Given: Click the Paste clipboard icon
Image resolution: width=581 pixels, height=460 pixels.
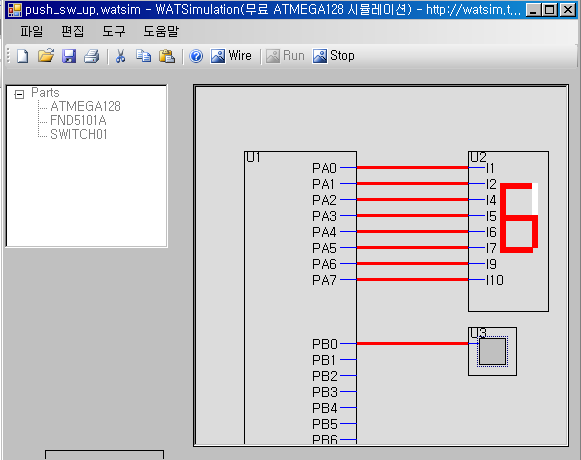Looking at the screenshot, I should click(x=167, y=56).
